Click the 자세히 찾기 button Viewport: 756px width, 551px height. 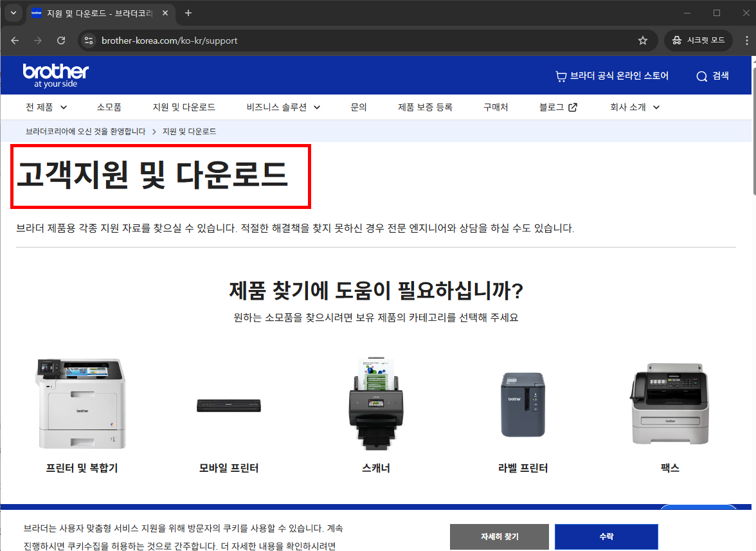500,536
